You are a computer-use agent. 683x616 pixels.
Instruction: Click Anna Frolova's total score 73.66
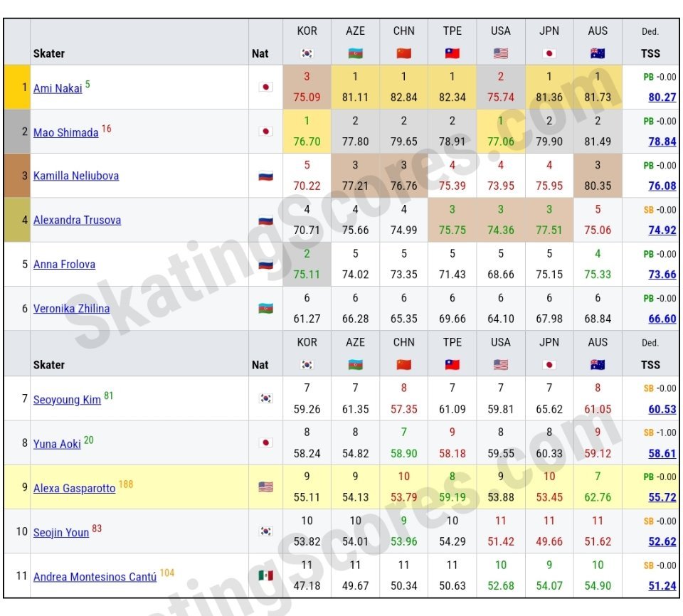pos(662,275)
